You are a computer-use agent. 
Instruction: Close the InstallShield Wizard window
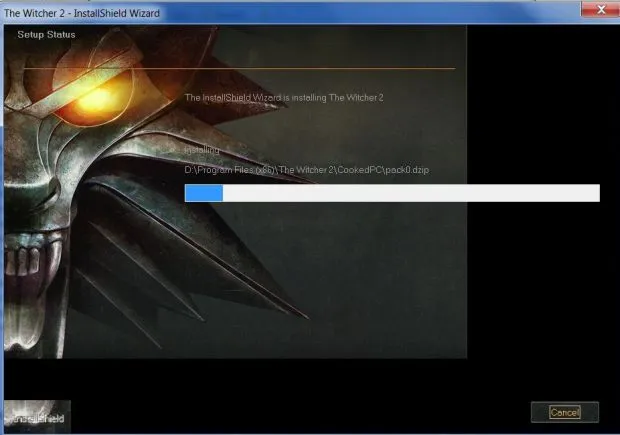pos(596,12)
